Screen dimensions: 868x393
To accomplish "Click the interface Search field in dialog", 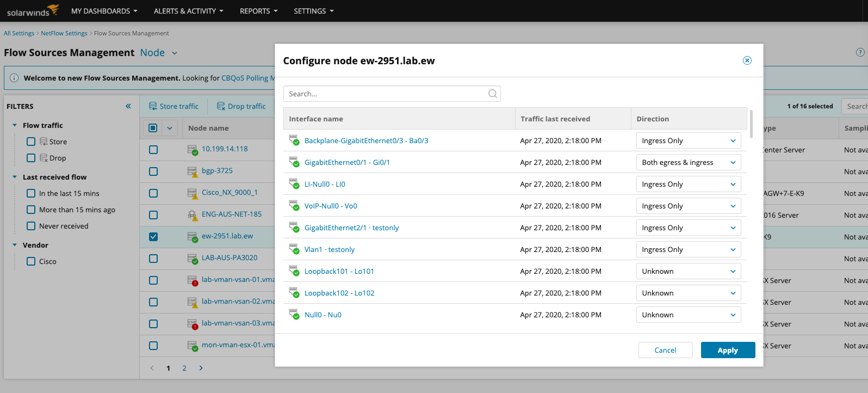I will point(392,94).
